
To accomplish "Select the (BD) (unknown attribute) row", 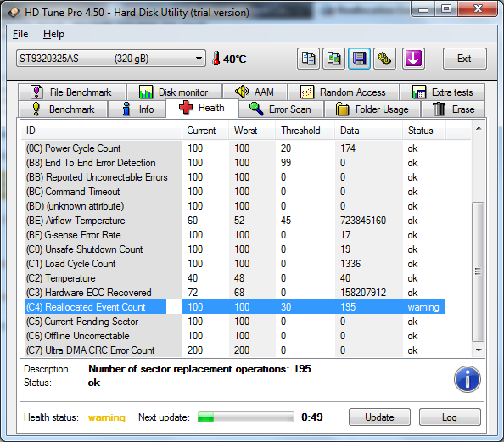I will pos(235,206).
